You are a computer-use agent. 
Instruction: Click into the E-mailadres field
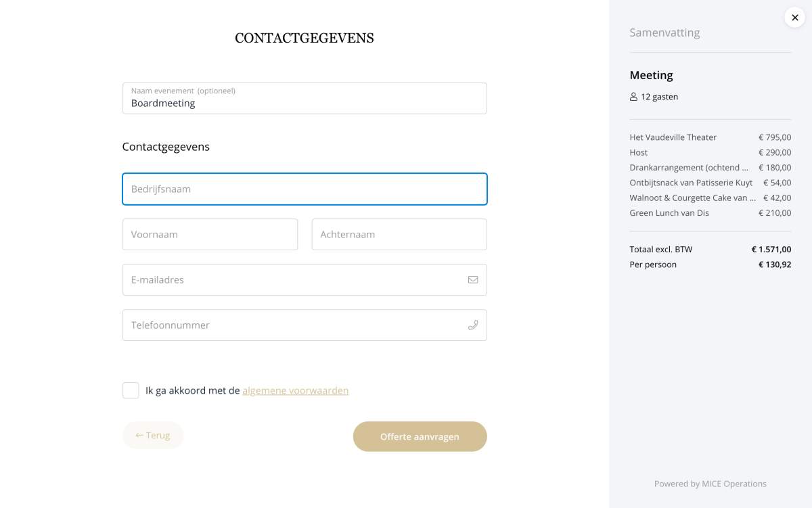pos(304,279)
